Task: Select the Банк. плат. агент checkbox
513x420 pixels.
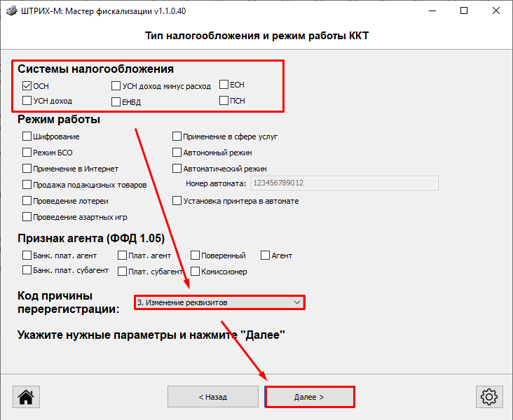Action: point(27,255)
